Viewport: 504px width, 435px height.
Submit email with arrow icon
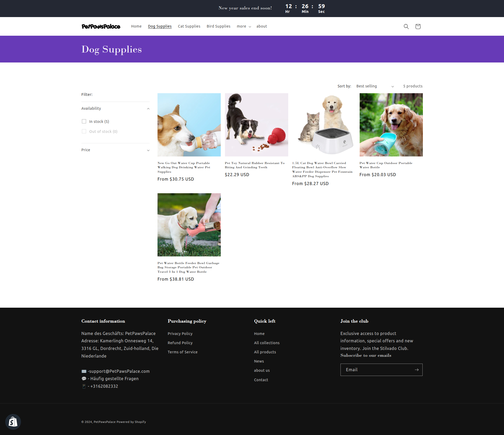point(417,370)
